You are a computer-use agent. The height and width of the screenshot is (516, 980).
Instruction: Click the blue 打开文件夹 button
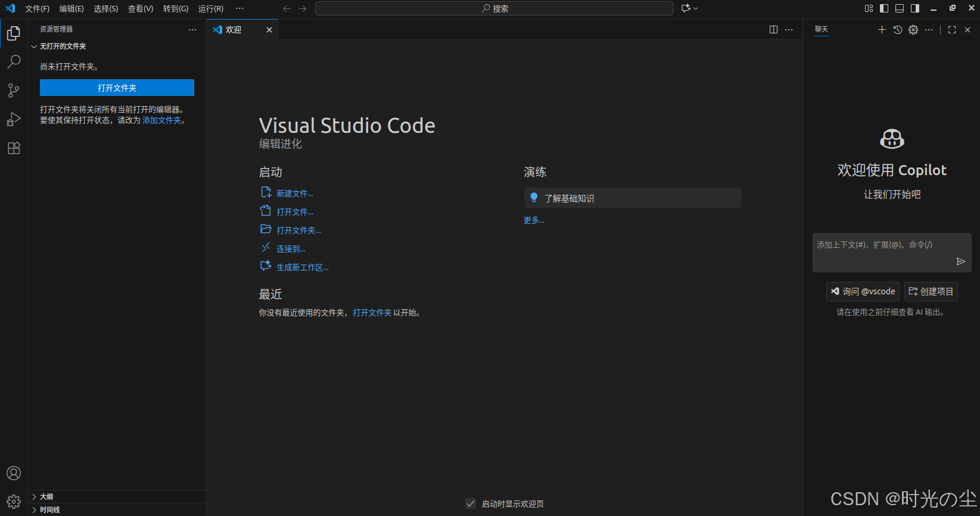pyautogui.click(x=117, y=88)
